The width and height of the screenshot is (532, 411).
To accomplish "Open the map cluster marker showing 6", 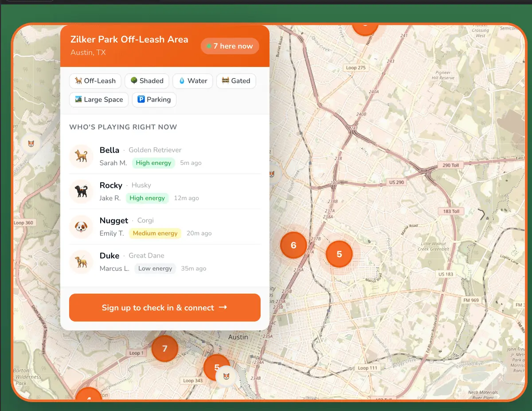I will point(293,245).
